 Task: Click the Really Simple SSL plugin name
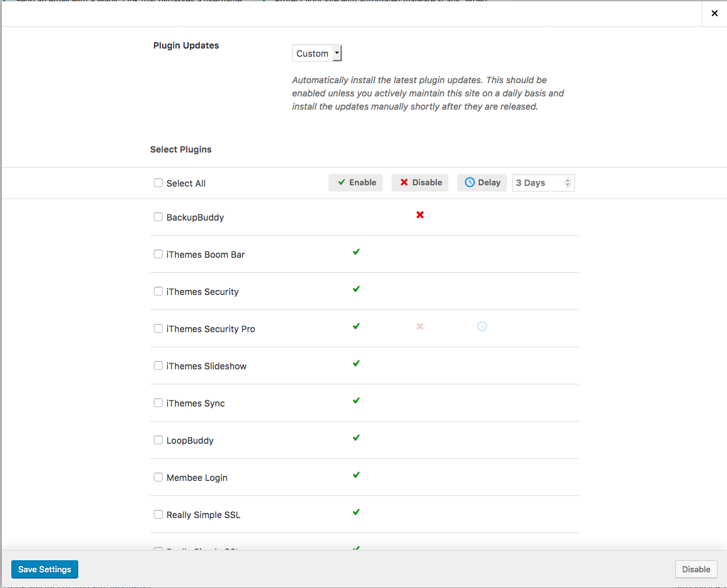[x=204, y=515]
